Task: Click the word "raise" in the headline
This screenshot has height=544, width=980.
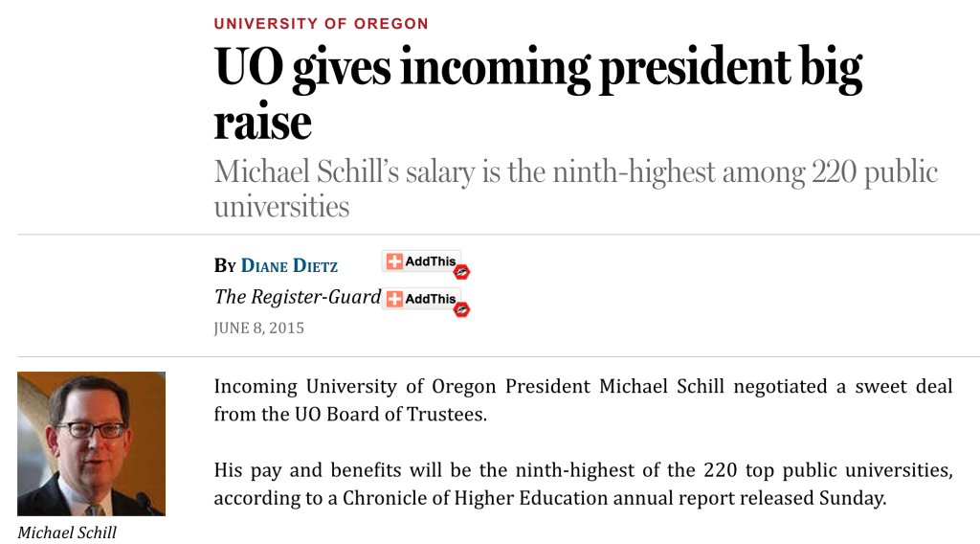Action: tap(262, 123)
